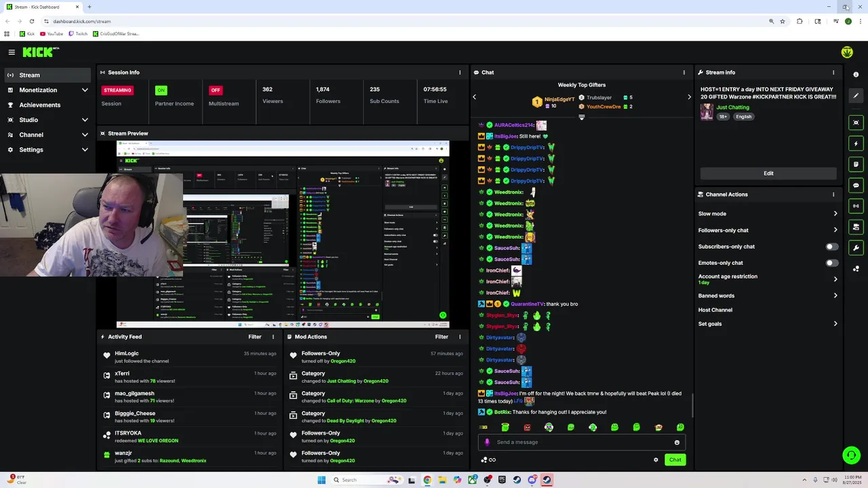Click the chat bubble icon in right sidebar
868x488 pixels.
pos(856,185)
